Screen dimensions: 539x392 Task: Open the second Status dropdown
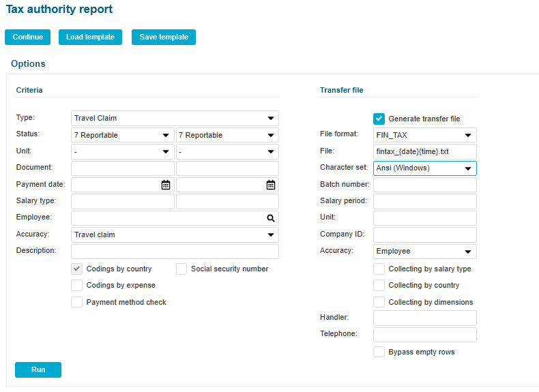coord(227,135)
